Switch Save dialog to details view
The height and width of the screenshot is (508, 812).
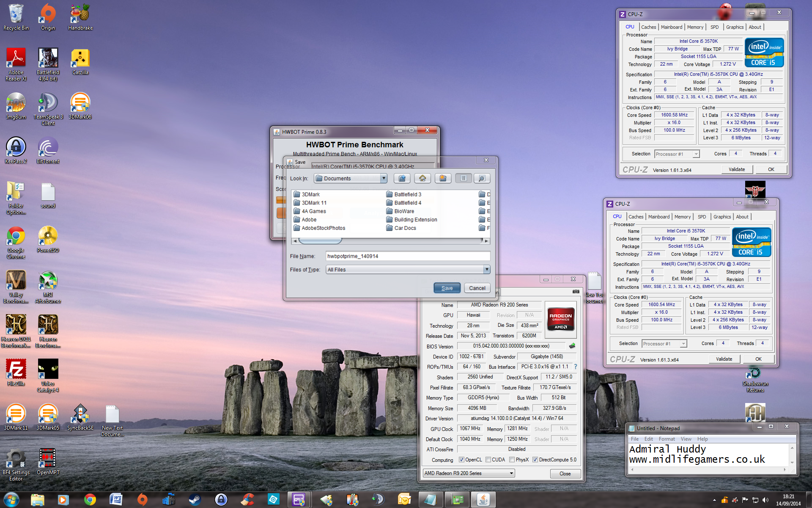[482, 178]
